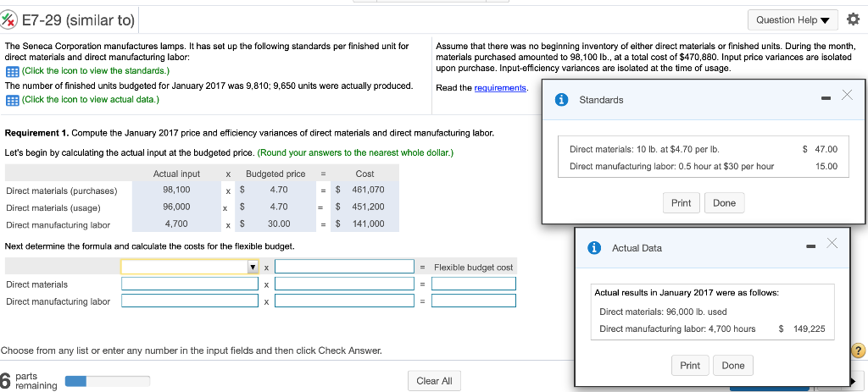Select the 30.00 budgeted price value
The height and width of the screenshot is (392, 868).
click(x=278, y=224)
